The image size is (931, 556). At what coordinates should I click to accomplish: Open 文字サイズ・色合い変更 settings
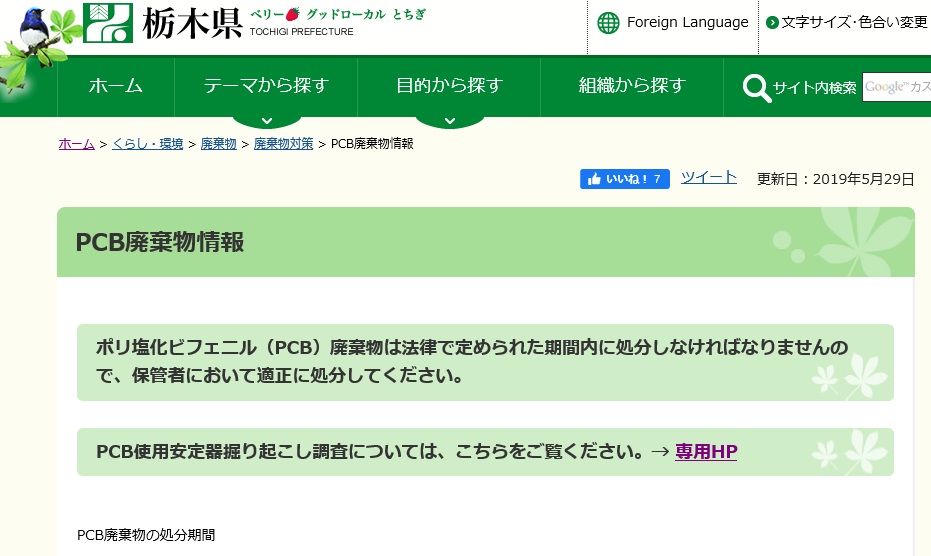click(853, 23)
